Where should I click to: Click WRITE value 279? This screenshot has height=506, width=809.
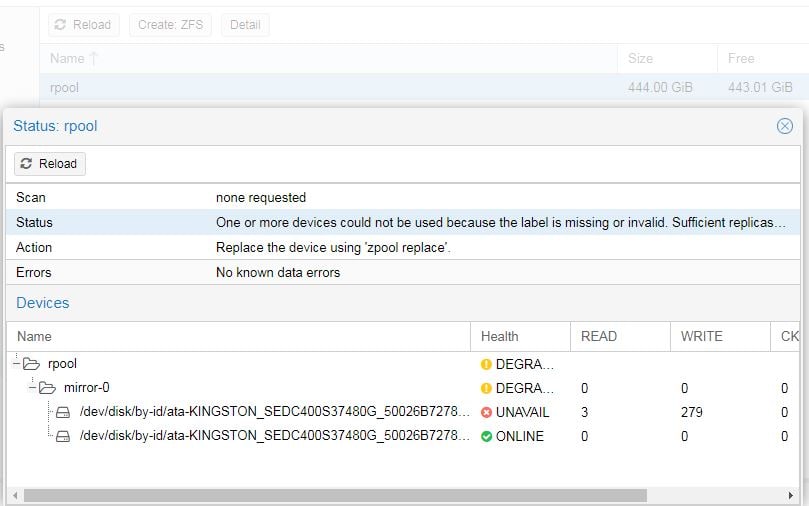(x=691, y=412)
